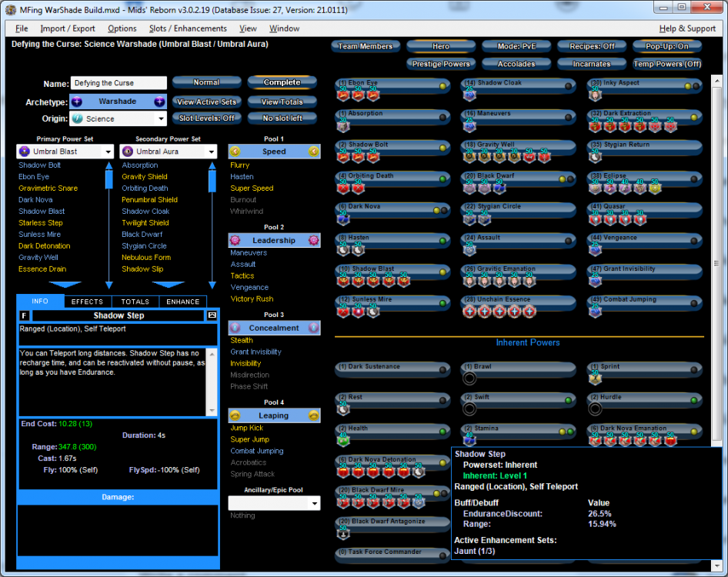Open the Slots / Enhancements menu

click(189, 28)
